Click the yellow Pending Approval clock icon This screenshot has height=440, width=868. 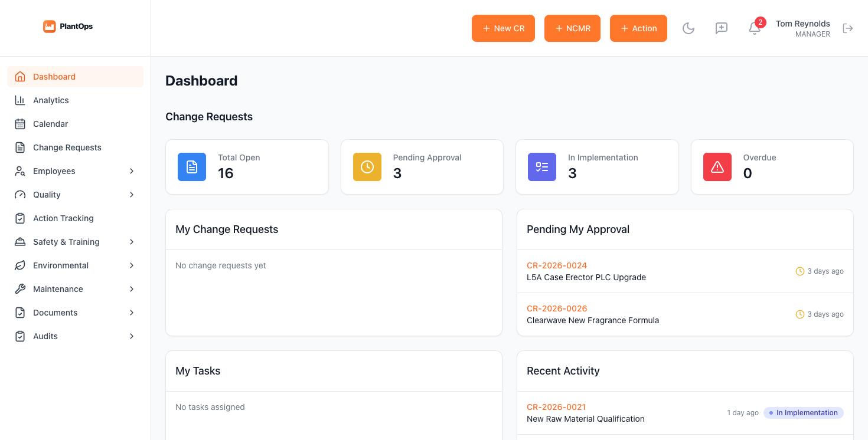(367, 167)
